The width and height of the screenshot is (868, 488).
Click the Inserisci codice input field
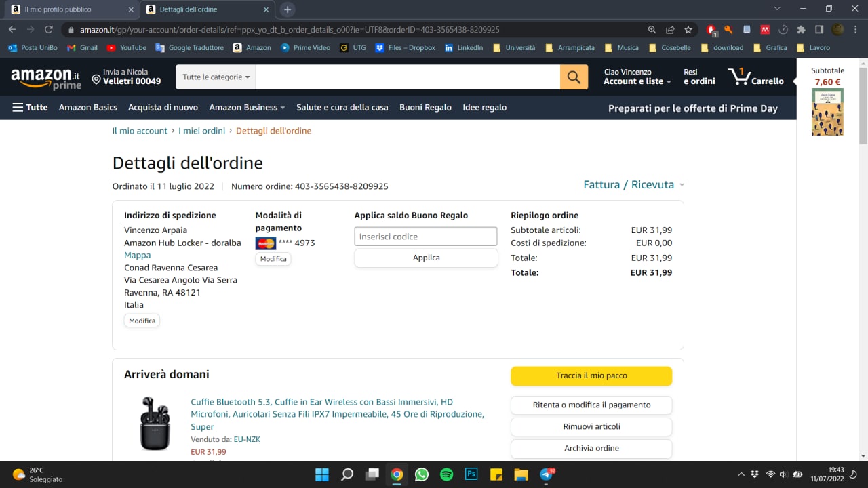425,237
